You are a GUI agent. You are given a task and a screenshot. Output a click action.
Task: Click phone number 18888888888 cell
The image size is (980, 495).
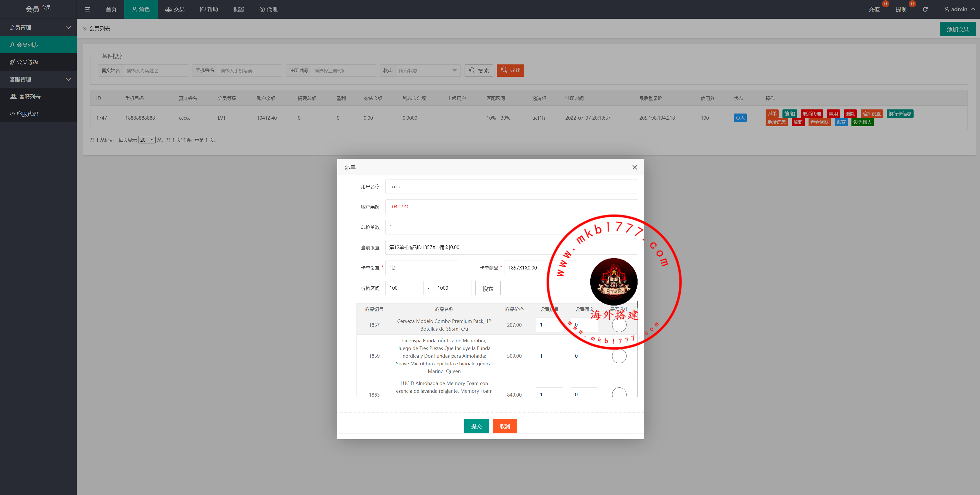point(140,118)
